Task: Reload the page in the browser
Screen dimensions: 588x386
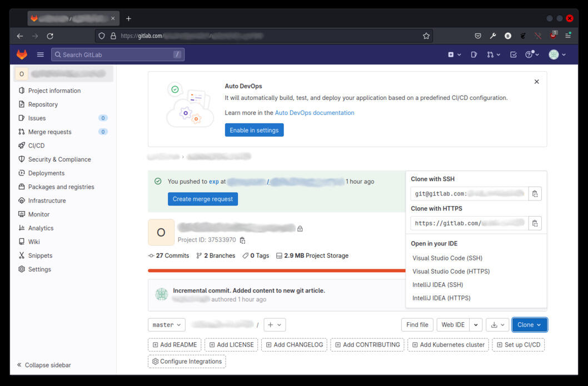Action: [50, 36]
